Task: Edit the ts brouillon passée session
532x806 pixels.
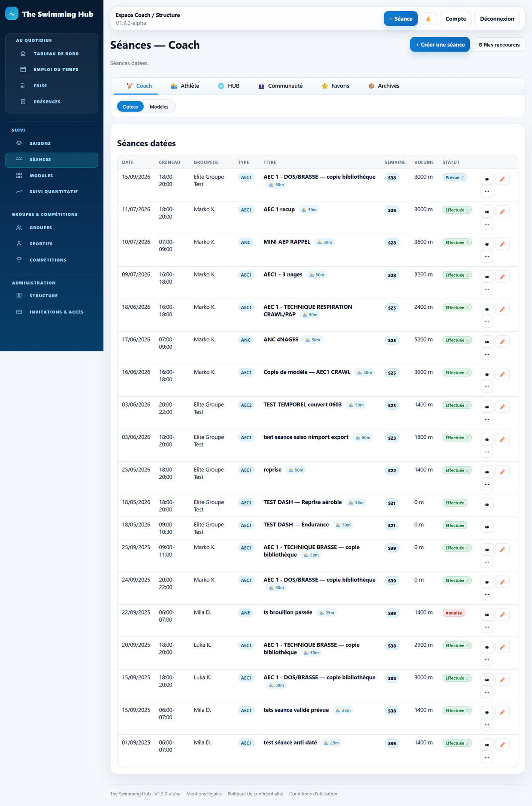Action: click(x=502, y=615)
